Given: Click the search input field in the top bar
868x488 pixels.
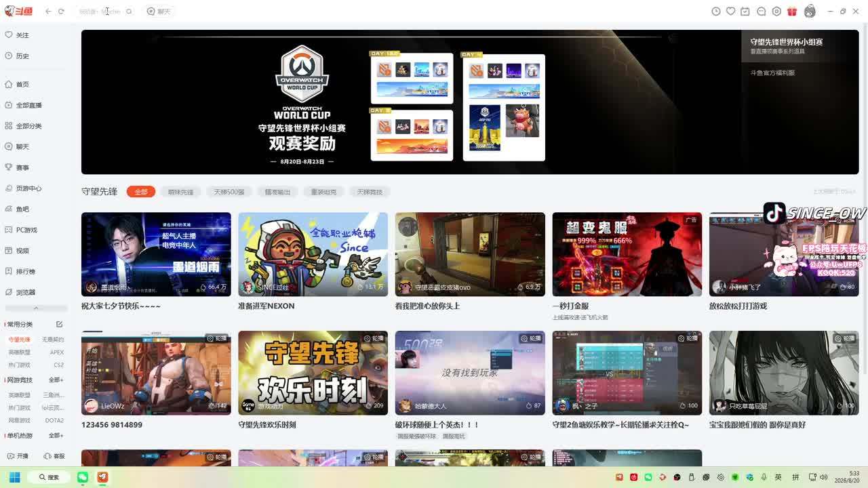Looking at the screenshot, I should (100, 12).
